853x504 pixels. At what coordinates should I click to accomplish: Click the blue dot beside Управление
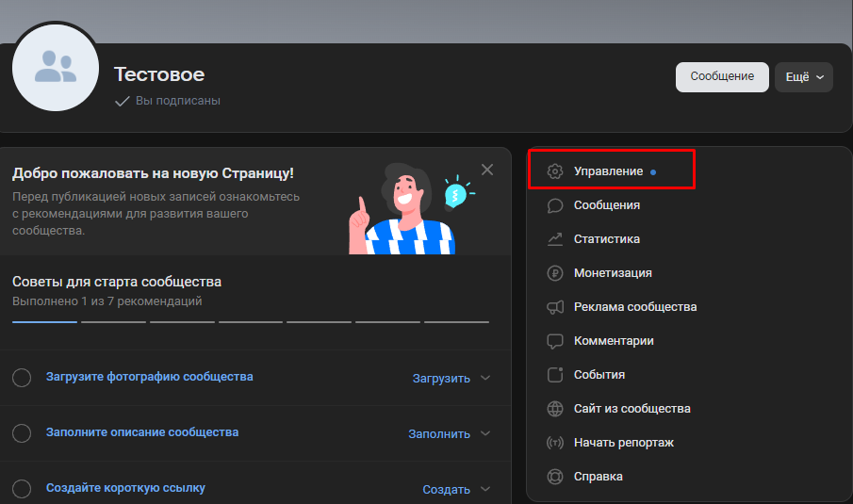[653, 171]
